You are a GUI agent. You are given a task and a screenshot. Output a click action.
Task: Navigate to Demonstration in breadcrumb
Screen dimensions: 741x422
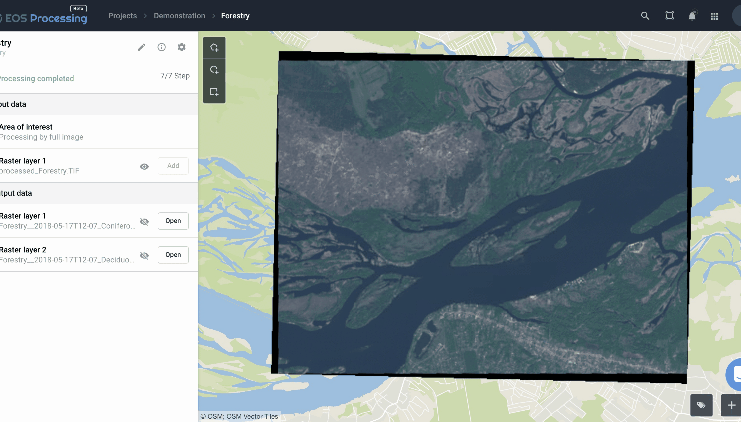pyautogui.click(x=180, y=16)
